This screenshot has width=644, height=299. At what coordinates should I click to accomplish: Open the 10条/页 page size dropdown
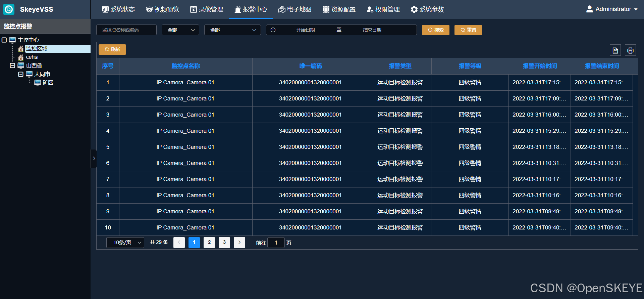[125, 242]
